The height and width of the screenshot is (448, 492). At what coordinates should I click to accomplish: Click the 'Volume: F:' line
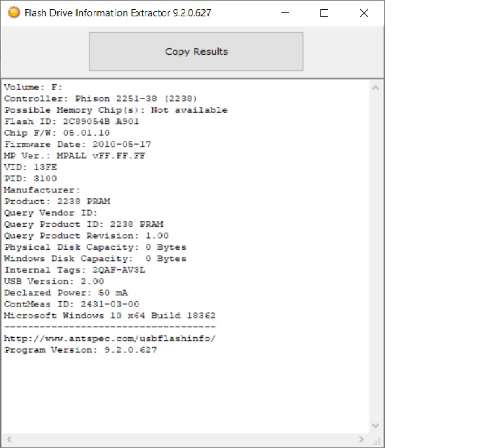(x=33, y=87)
